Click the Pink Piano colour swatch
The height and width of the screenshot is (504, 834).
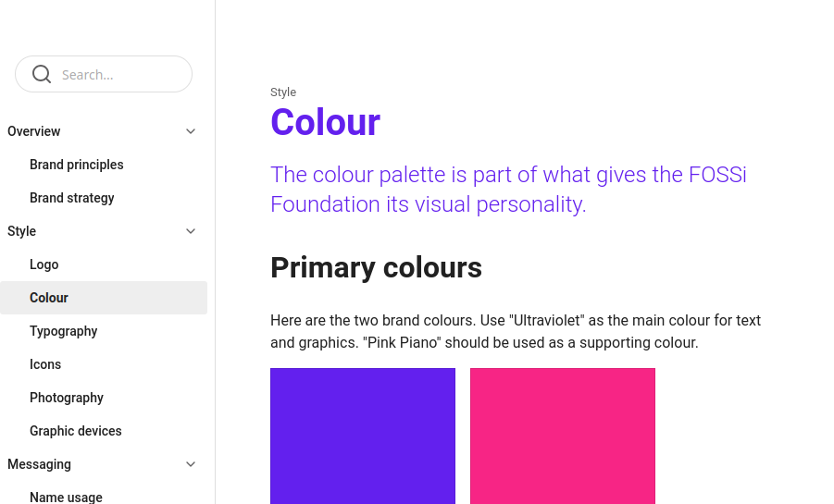coord(563,436)
